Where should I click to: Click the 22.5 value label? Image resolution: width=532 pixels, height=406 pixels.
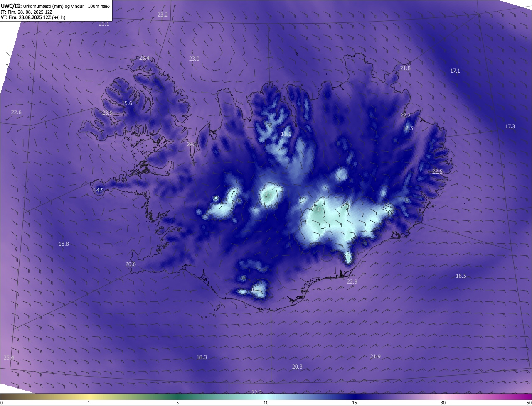pyautogui.click(x=437, y=172)
